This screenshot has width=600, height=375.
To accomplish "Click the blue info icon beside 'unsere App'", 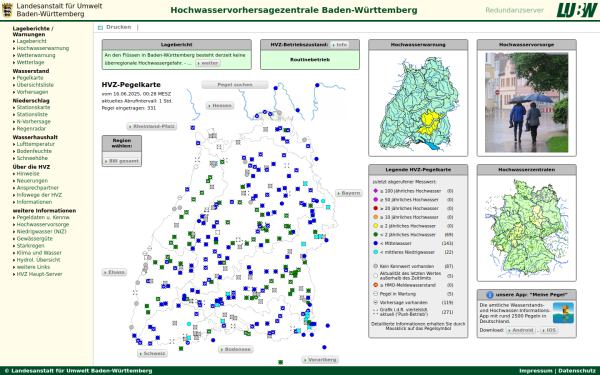I will (x=489, y=295).
